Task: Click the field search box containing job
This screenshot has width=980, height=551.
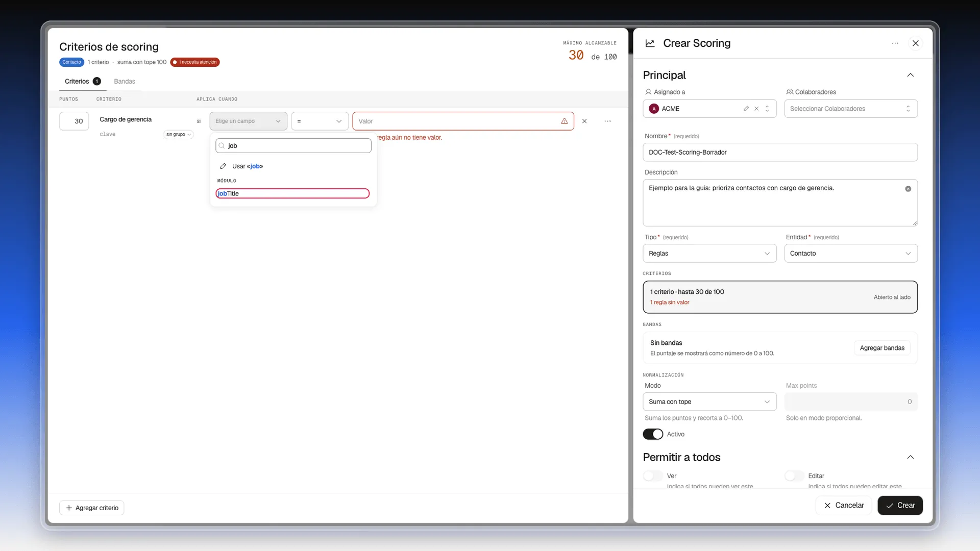Action: point(293,146)
